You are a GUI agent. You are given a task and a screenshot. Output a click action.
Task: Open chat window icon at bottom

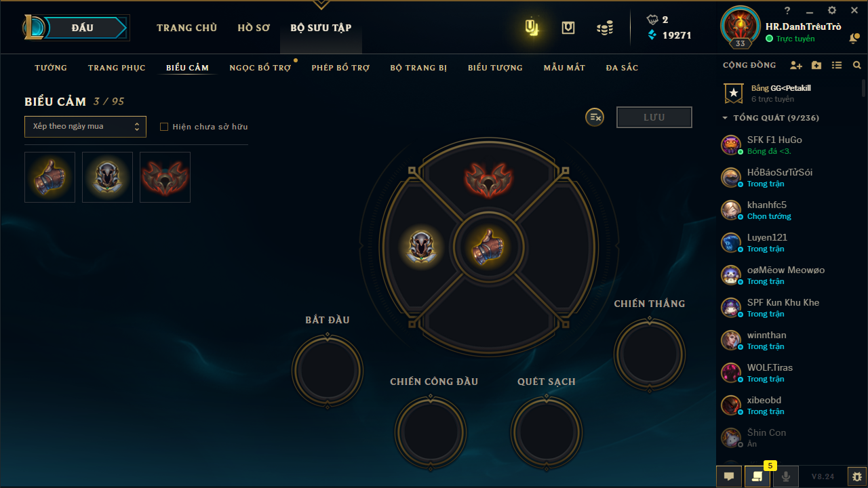tap(729, 476)
